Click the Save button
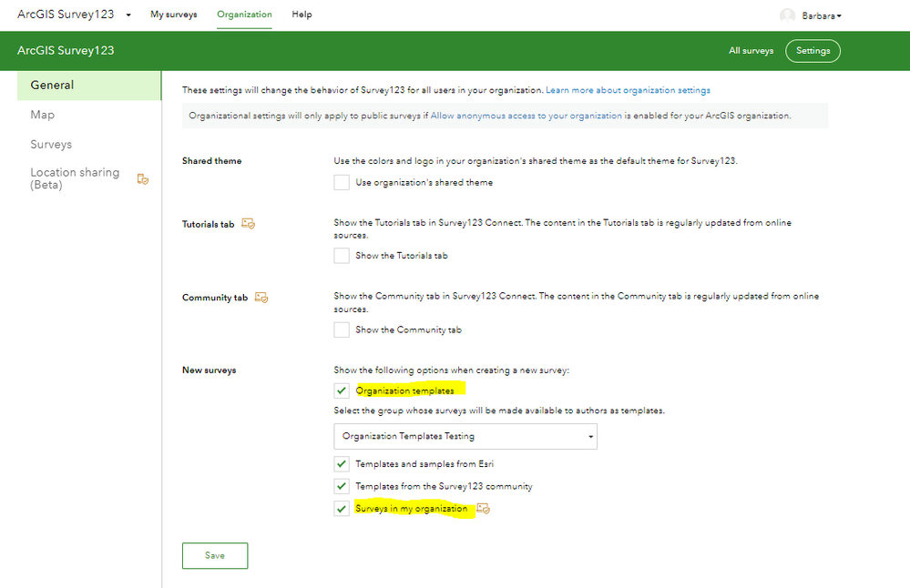Viewport: 910px width, 588px height. (x=215, y=555)
